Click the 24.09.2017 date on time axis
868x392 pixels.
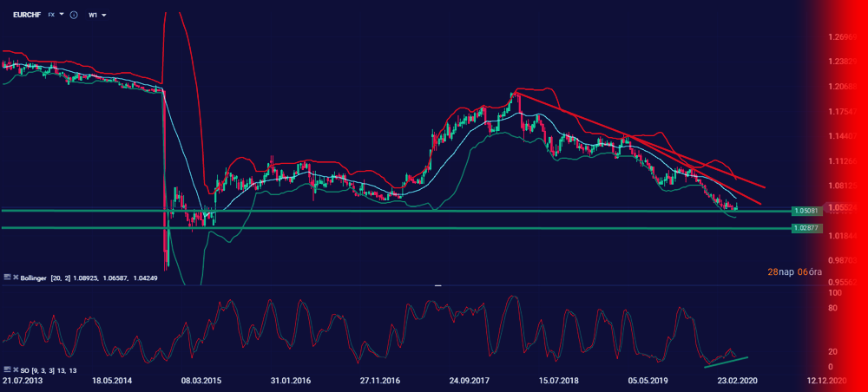[x=471, y=381]
